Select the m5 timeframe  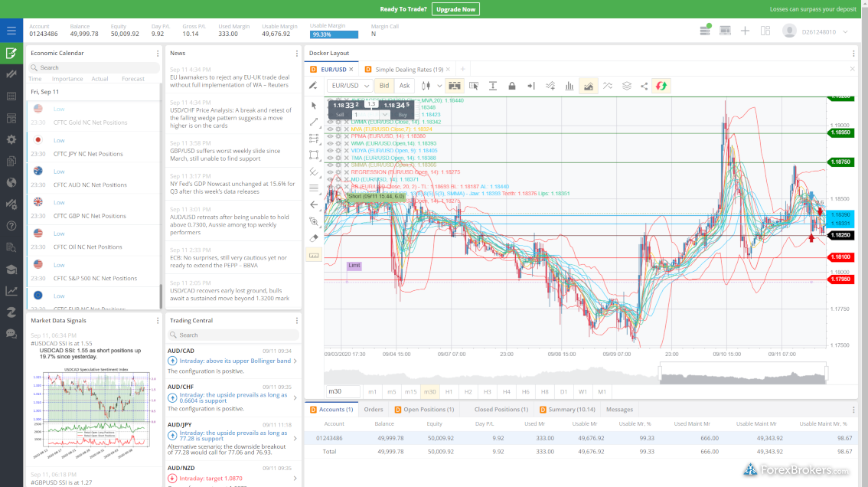[391, 392]
